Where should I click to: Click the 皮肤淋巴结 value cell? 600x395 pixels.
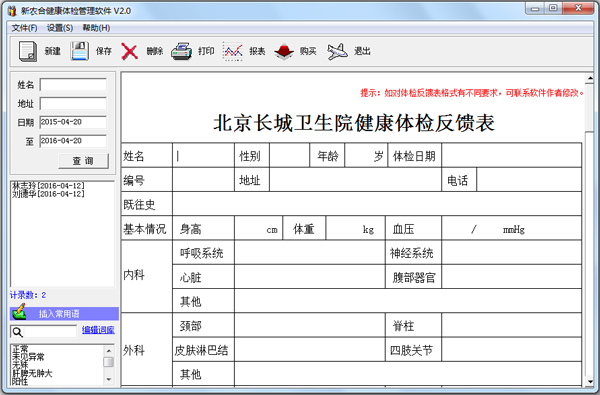pyautogui.click(x=310, y=349)
